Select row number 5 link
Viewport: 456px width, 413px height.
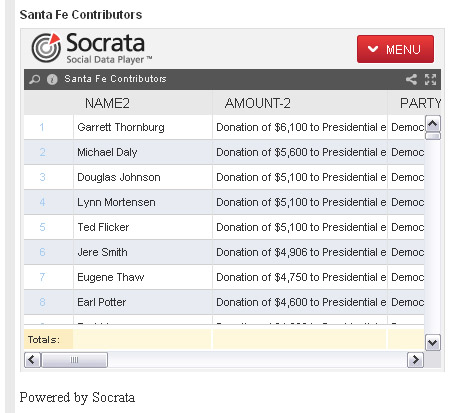pos(42,227)
